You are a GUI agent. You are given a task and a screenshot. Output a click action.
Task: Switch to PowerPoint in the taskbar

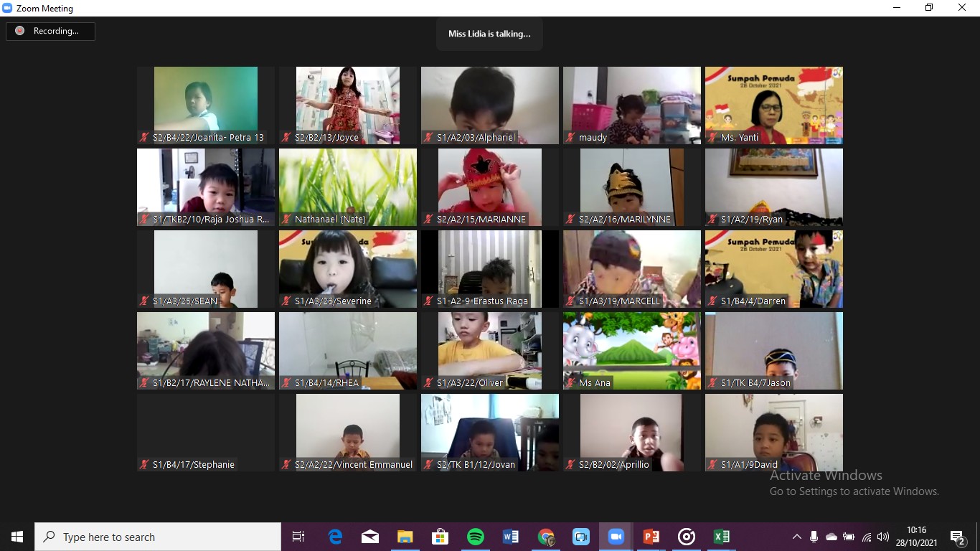651,537
